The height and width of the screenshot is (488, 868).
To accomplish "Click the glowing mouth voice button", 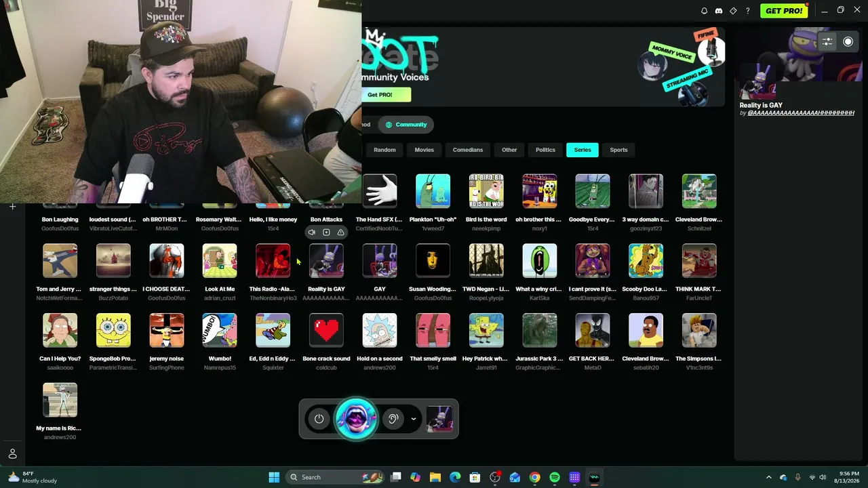I will [356, 418].
